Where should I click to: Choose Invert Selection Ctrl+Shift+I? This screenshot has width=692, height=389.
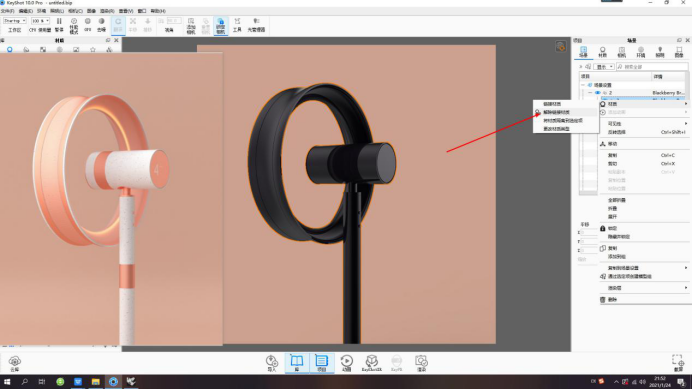(644, 132)
